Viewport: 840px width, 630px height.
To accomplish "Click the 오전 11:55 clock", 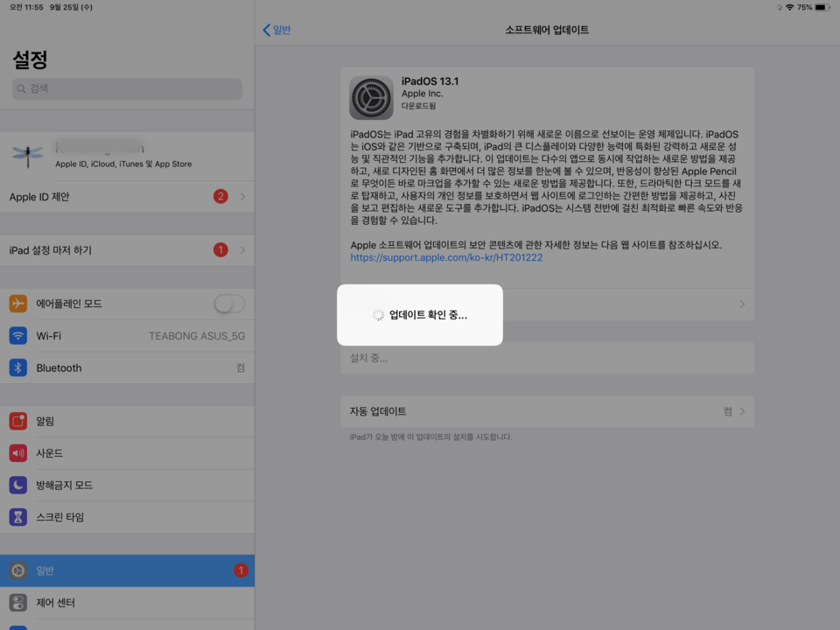I will pos(26,8).
